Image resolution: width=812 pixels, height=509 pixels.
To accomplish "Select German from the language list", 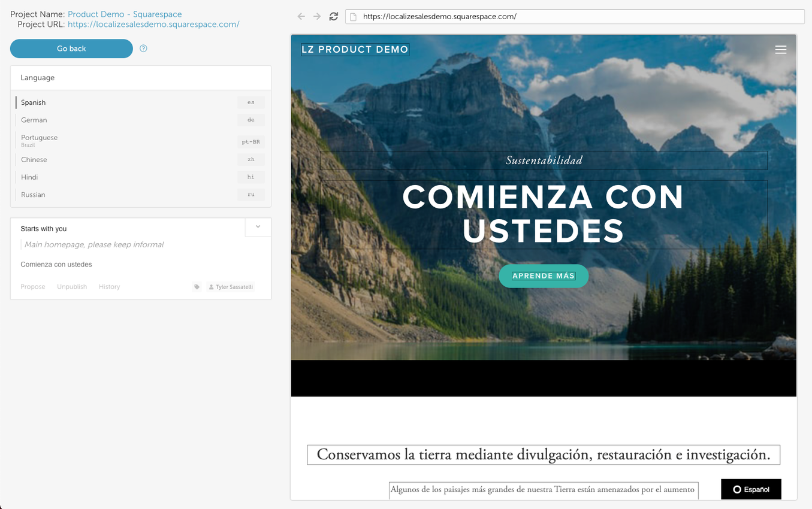I will point(34,120).
